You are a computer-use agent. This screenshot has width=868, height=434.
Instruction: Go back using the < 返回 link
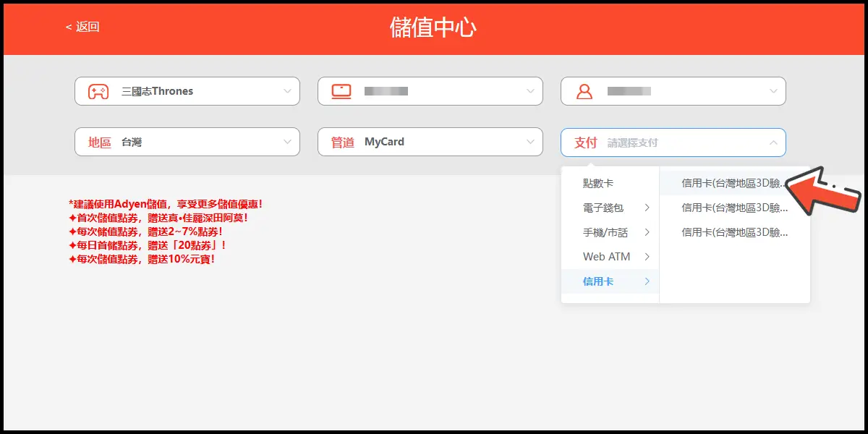82,27
